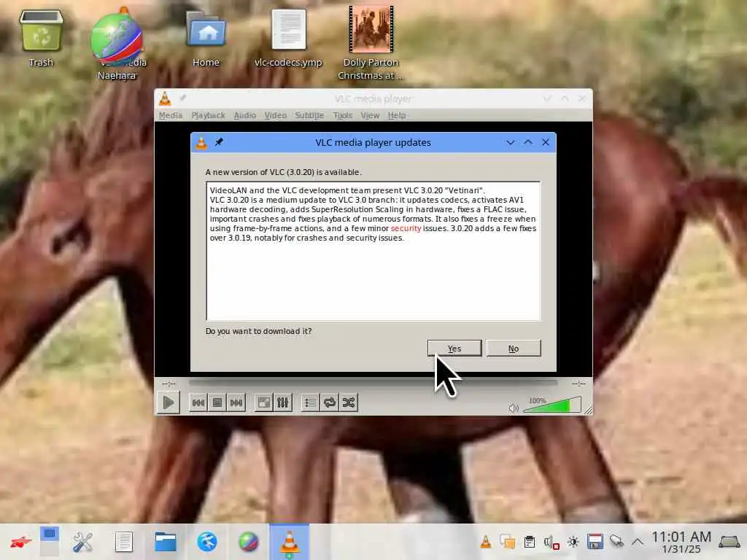Viewport: 747px width, 560px height.
Task: Open the Tools menu in VLC
Action: pos(343,115)
